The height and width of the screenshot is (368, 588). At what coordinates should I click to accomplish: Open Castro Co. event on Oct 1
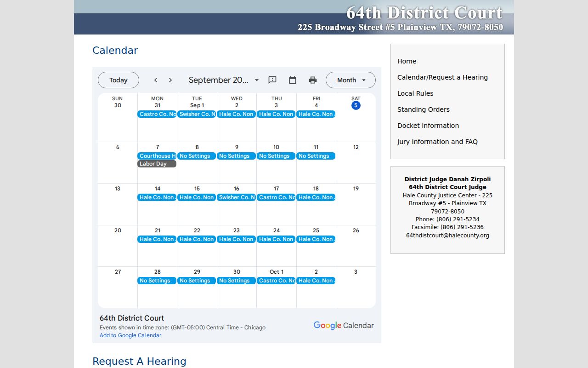(x=276, y=281)
